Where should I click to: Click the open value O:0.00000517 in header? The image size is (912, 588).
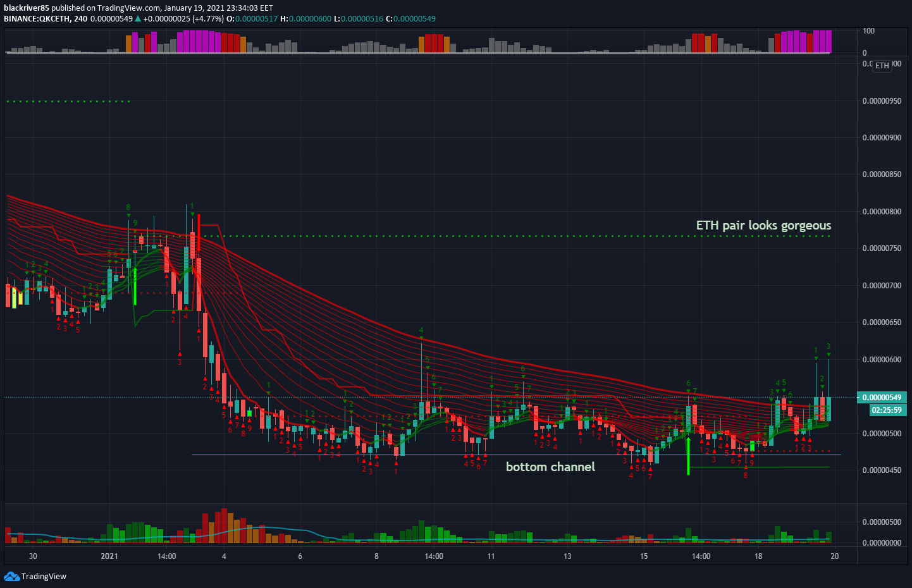pos(252,18)
